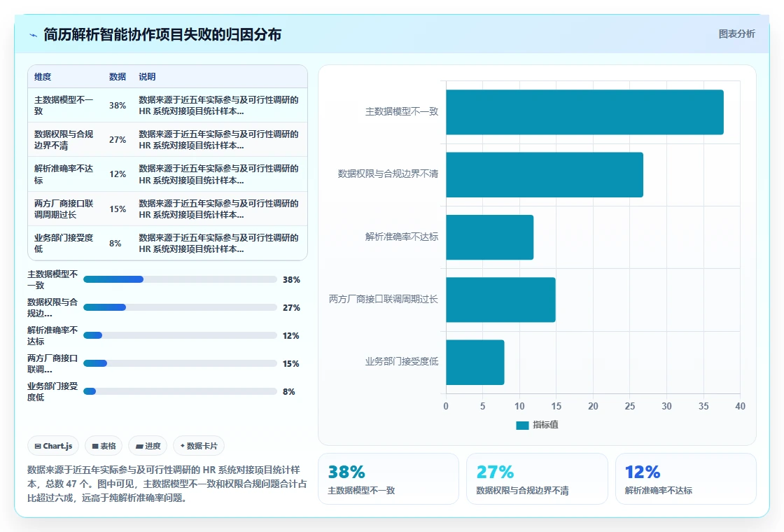This screenshot has width=784, height=532.
Task: Click the 主数据模型不一致 progress bar
Action: (x=180, y=279)
